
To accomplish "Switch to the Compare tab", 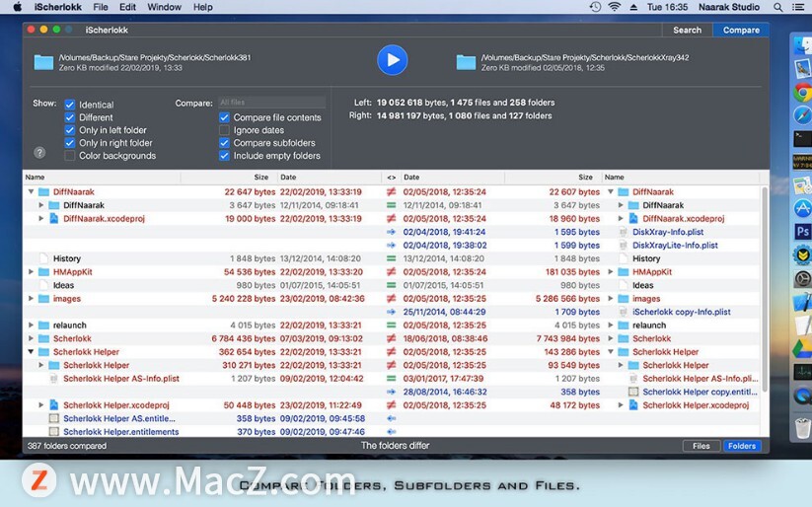I will coord(741,30).
